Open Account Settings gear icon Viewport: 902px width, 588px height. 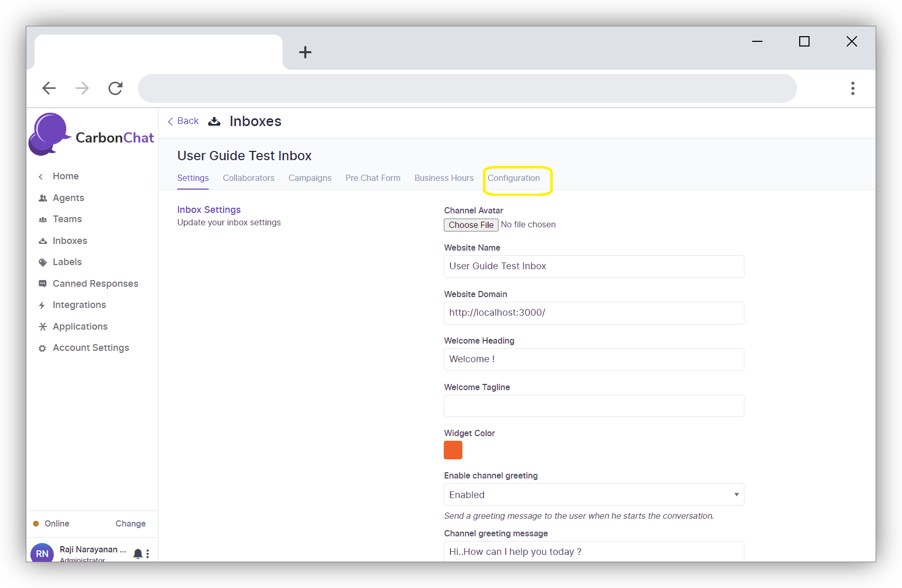point(42,348)
